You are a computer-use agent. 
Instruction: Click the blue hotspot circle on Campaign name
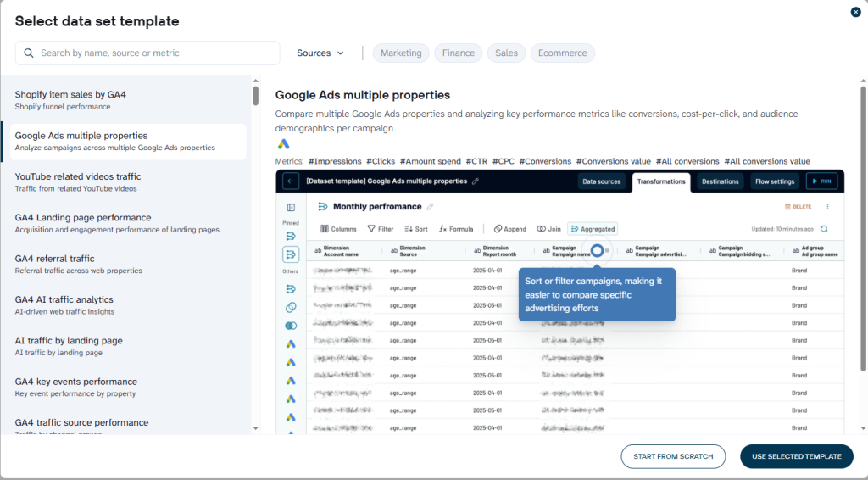tap(597, 251)
